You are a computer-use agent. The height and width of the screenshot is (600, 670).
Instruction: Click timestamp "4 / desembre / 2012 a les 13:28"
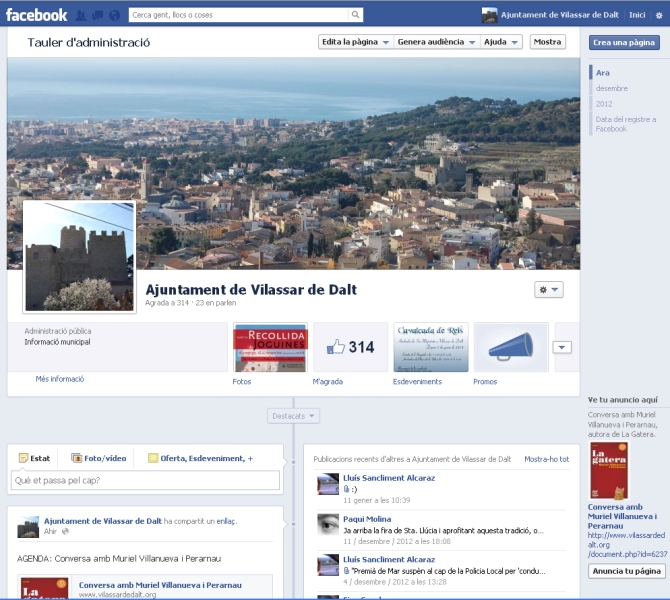(x=395, y=582)
